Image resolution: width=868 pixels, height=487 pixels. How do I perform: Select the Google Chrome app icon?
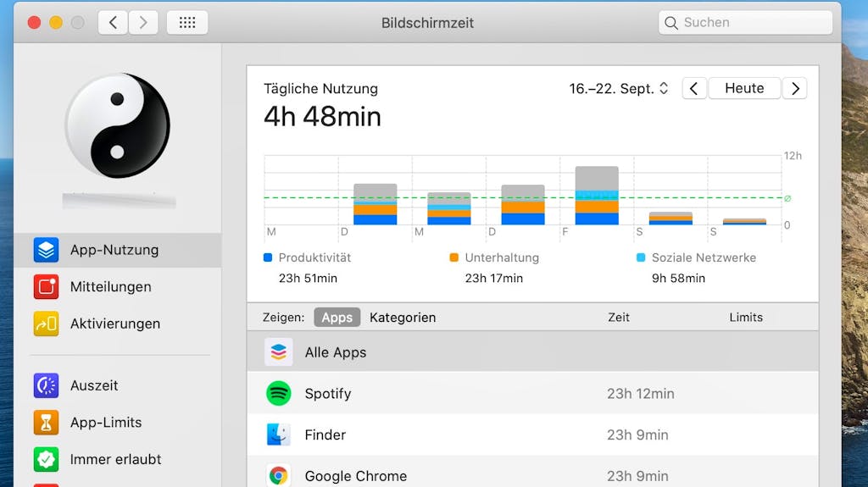click(x=278, y=475)
